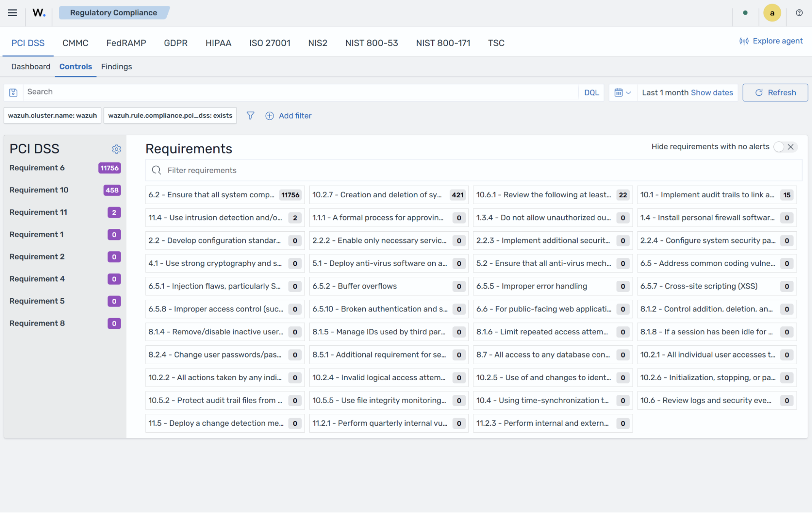Screen dimensions: 812x513
Task: Open requirement 5.1 anti-virus card
Action: [x=389, y=263]
